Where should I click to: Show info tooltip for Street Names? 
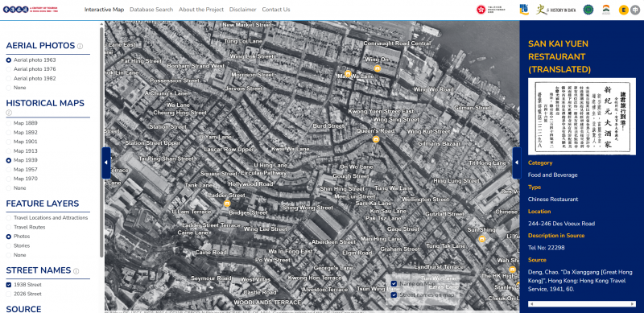click(76, 271)
